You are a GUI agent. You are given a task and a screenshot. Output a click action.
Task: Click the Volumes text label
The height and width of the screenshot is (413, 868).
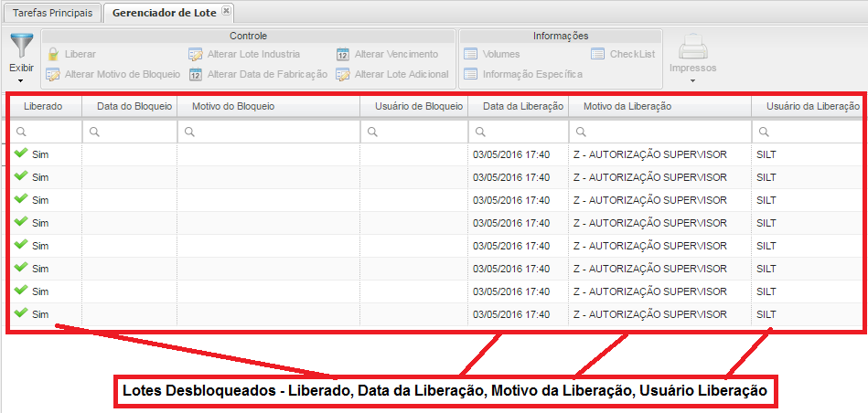point(501,54)
